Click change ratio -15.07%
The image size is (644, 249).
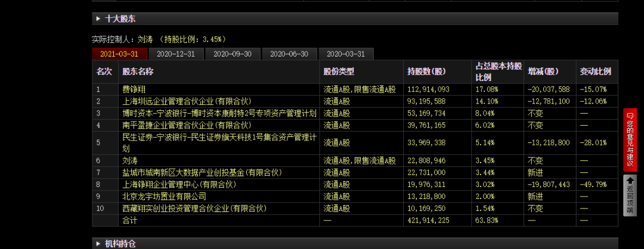coord(593,89)
